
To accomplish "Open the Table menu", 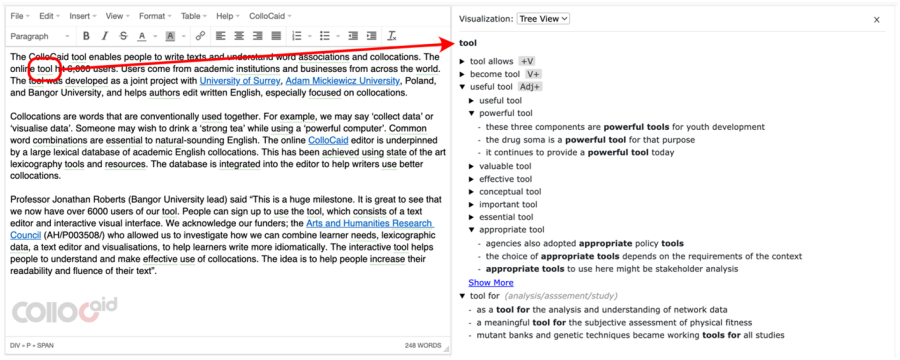I will [x=194, y=16].
